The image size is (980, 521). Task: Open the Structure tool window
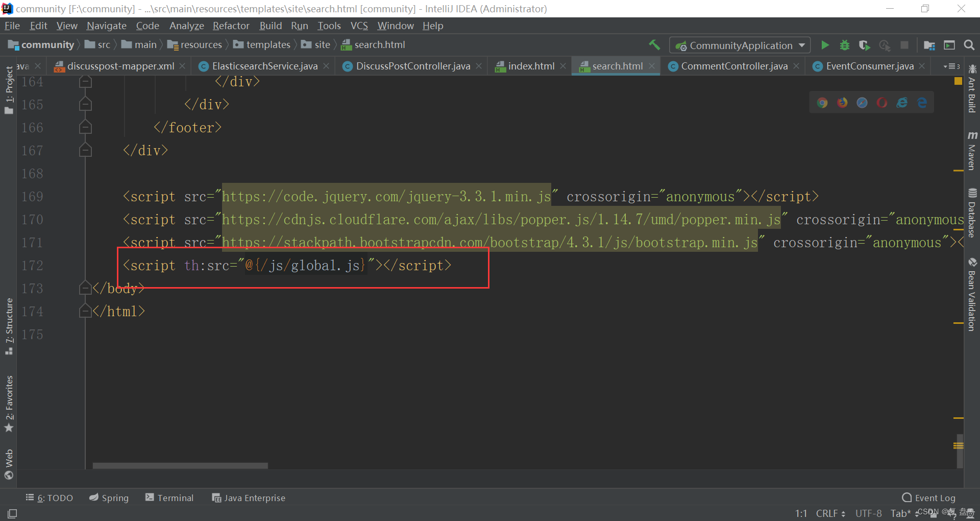[9, 326]
